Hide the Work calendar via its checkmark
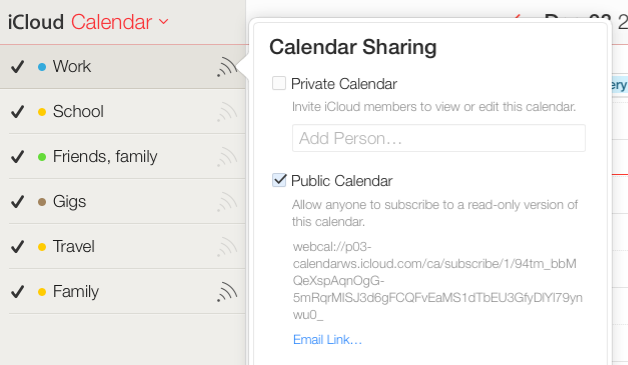Screen dimensions: 628x365 (x=18, y=67)
